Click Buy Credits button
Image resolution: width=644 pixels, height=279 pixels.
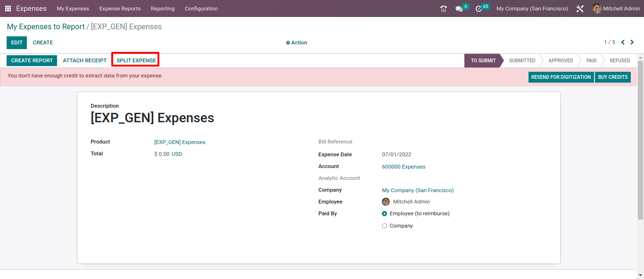[x=613, y=77]
